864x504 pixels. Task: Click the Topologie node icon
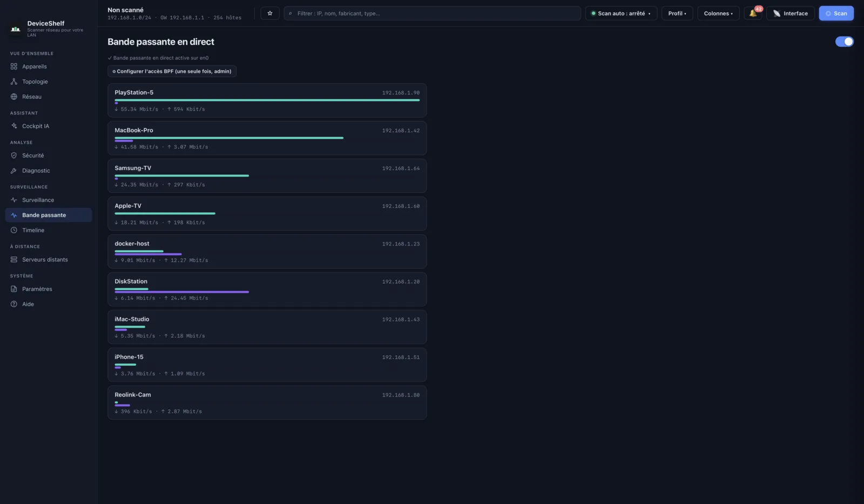14,81
